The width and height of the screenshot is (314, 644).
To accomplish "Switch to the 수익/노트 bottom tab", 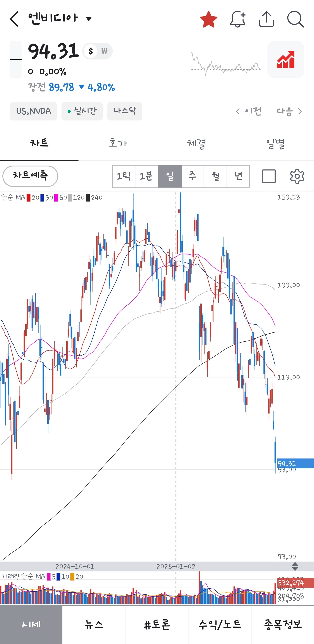I will click(220, 624).
